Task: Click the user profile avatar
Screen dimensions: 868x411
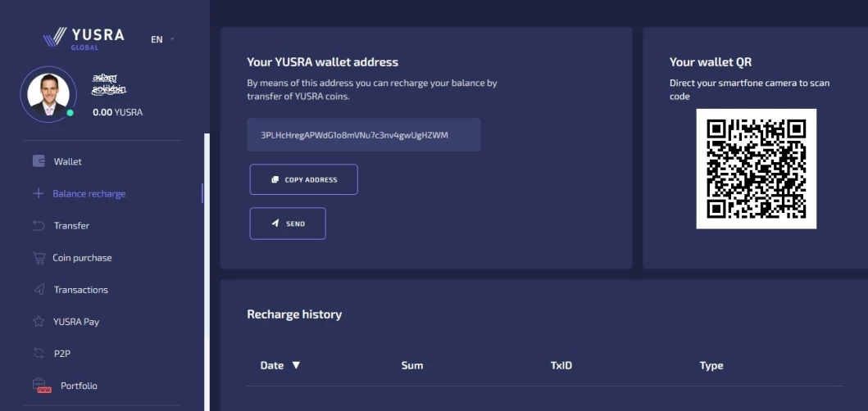Action: (x=48, y=94)
